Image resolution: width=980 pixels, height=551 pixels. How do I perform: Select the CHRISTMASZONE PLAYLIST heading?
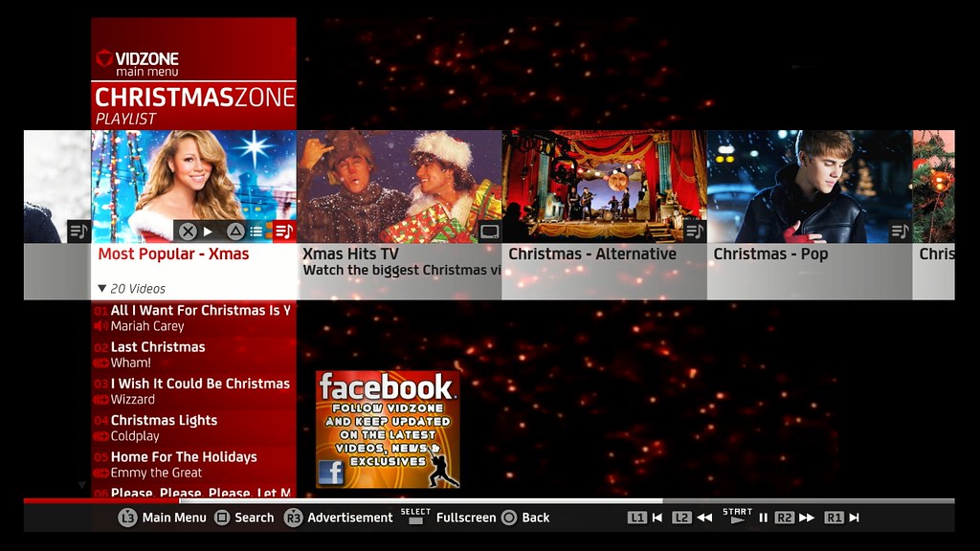[195, 105]
